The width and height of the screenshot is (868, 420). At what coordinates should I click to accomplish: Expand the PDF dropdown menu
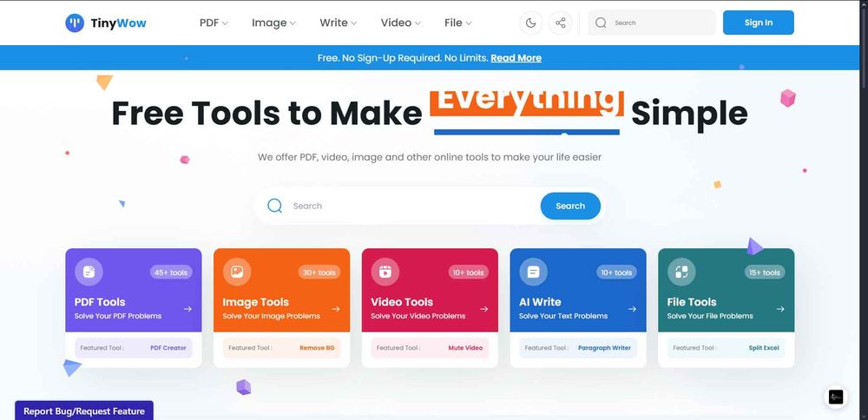coord(214,23)
